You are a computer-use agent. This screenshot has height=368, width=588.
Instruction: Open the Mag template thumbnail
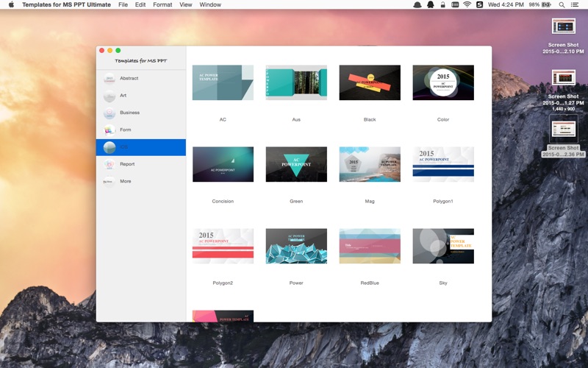(370, 164)
